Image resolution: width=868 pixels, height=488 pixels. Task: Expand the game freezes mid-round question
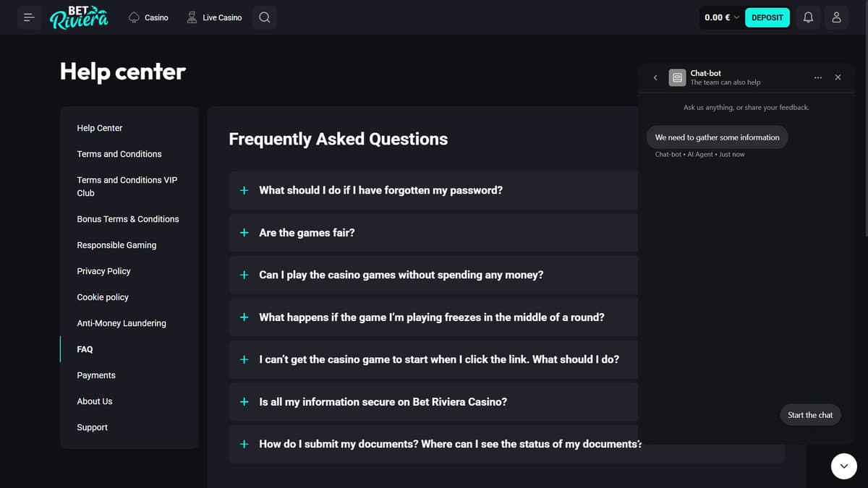tap(433, 317)
